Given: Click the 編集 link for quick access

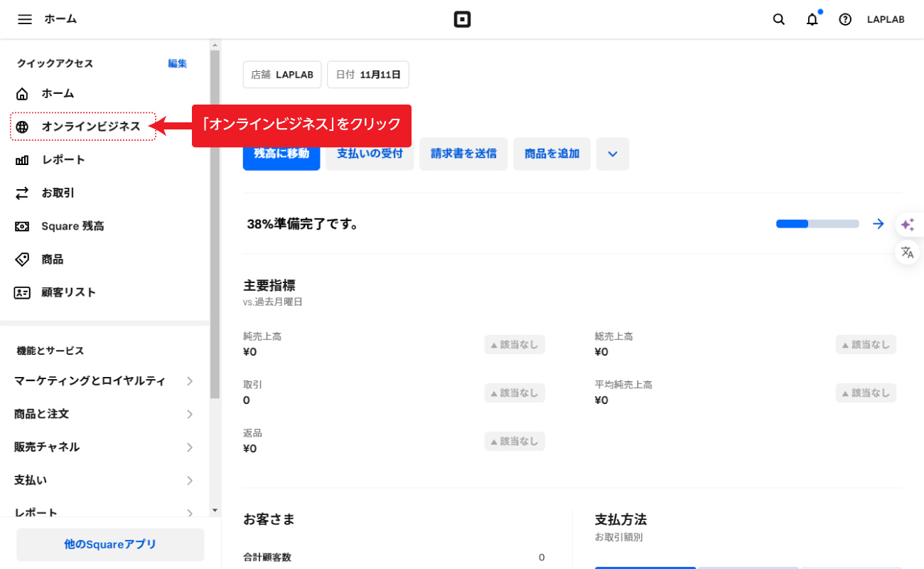Looking at the screenshot, I should pyautogui.click(x=177, y=63).
